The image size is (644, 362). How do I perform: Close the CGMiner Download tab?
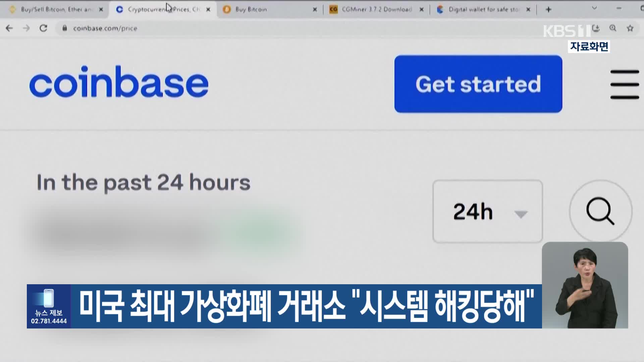(x=422, y=10)
